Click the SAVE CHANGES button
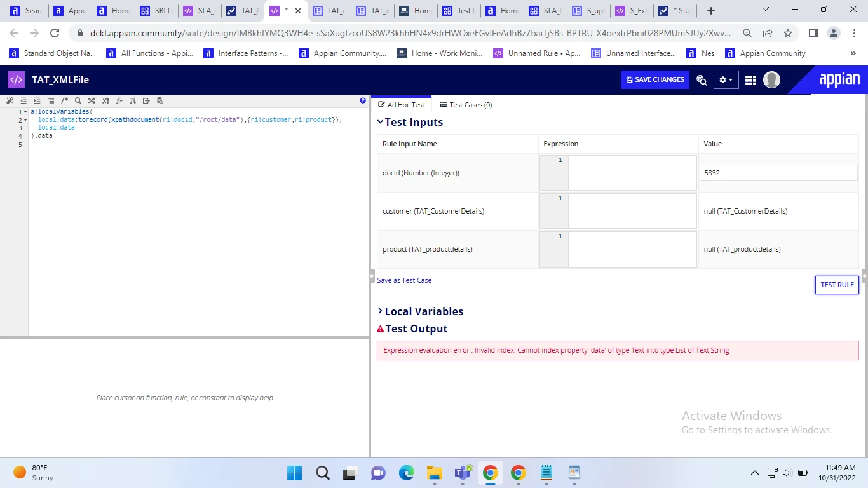 coord(655,79)
